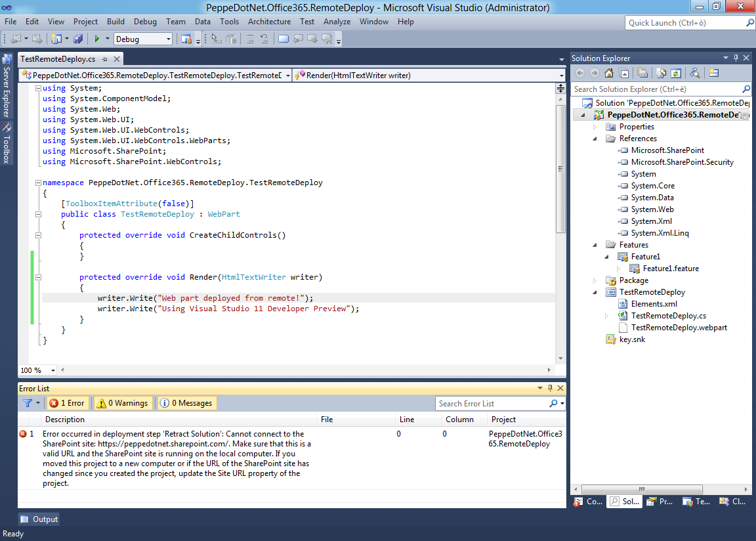
Task: Open the Debug menu
Action: pyautogui.click(x=145, y=22)
